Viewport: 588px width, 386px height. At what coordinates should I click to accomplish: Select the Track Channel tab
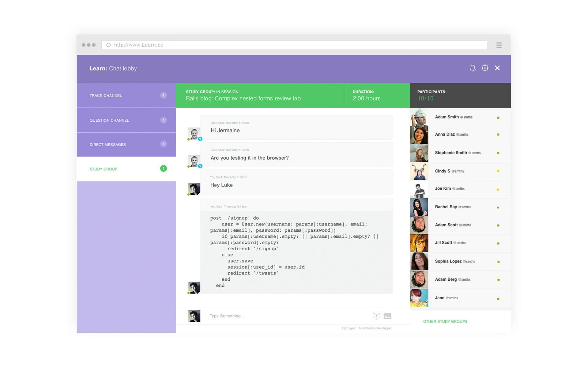click(126, 95)
